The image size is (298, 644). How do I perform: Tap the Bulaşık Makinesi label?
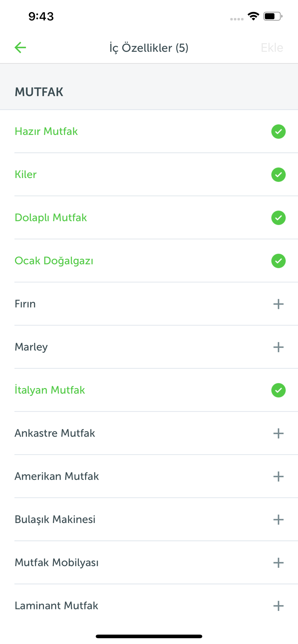coord(55,520)
